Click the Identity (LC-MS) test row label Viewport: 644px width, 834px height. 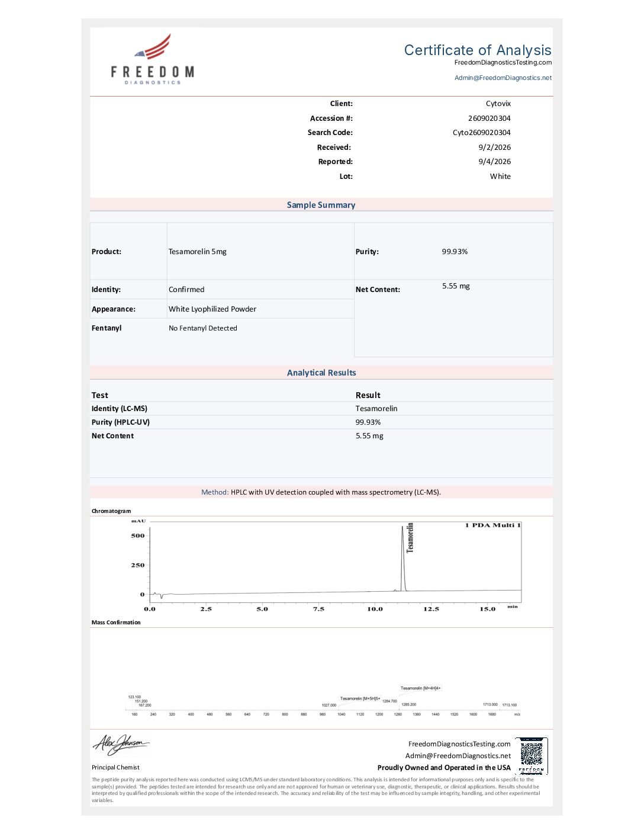click(120, 409)
